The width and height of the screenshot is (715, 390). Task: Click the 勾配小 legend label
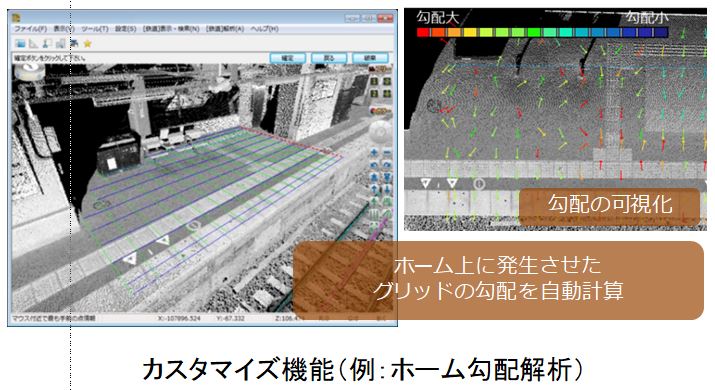pyautogui.click(x=647, y=17)
